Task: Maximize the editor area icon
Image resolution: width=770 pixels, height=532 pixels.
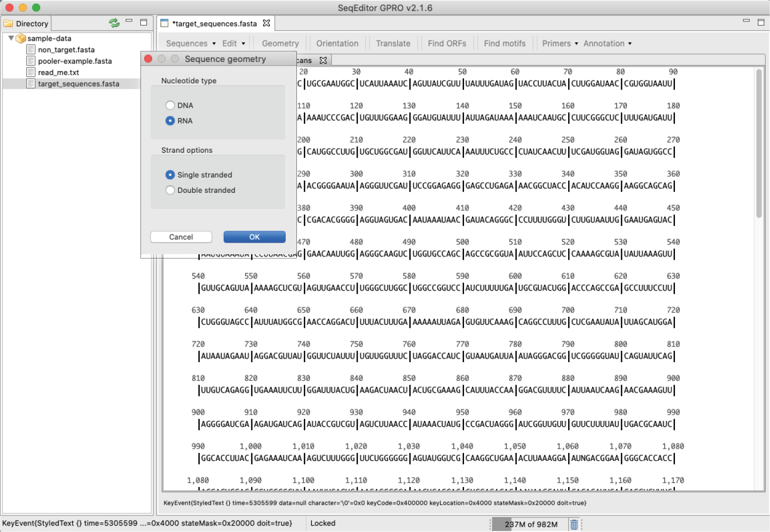Action: click(x=761, y=22)
